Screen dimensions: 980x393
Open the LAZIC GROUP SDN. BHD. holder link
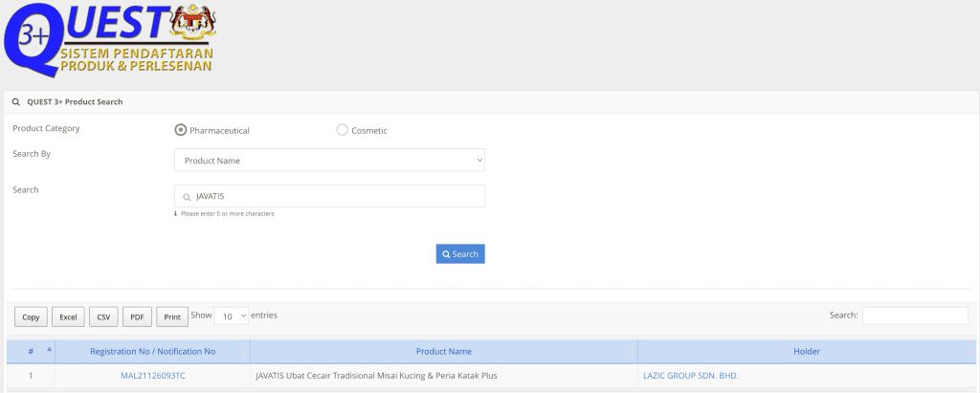click(690, 376)
